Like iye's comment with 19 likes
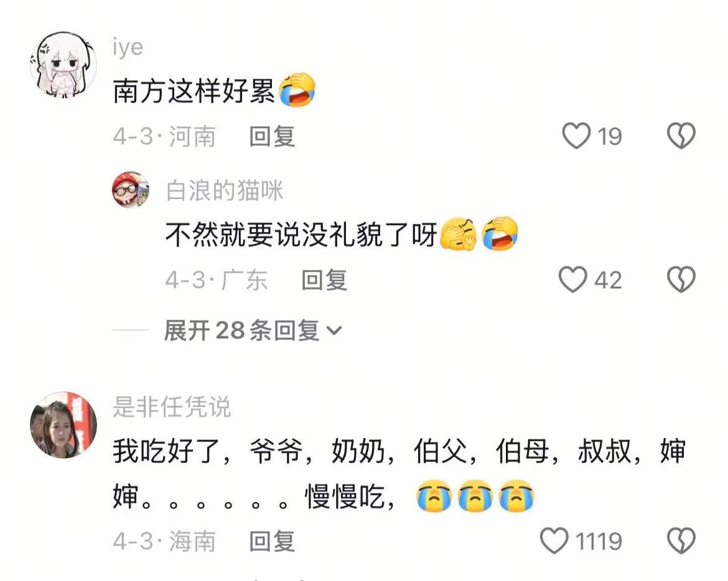Viewport: 728px width, 581px height. pos(576,136)
